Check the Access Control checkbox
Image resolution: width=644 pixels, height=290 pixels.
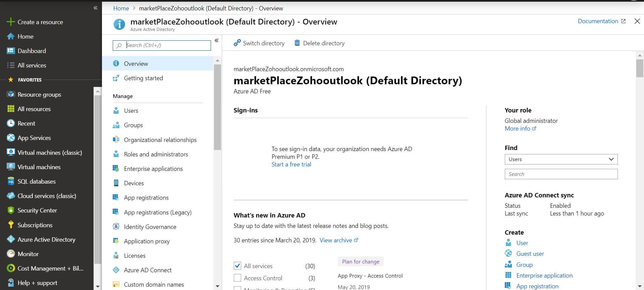pyautogui.click(x=237, y=278)
